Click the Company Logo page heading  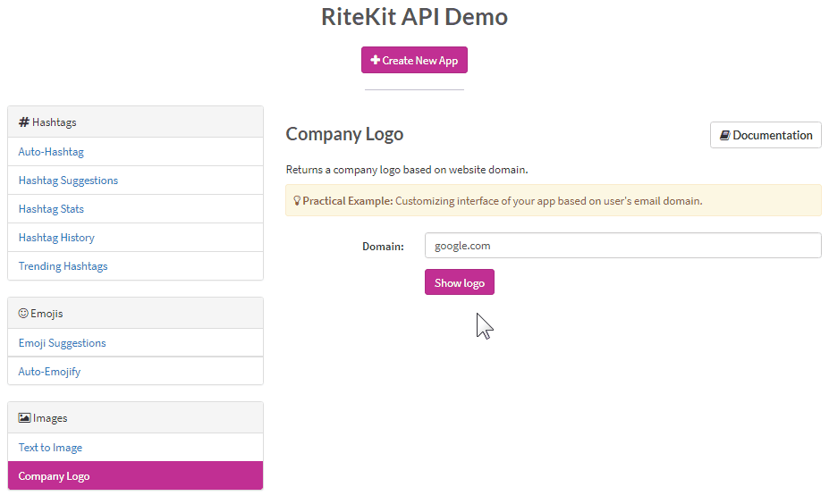[344, 134]
